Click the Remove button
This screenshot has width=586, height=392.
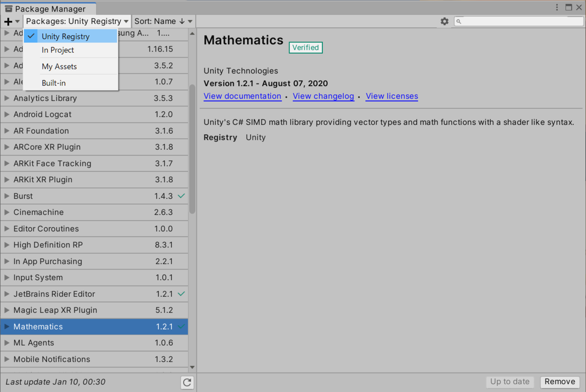coord(560,382)
